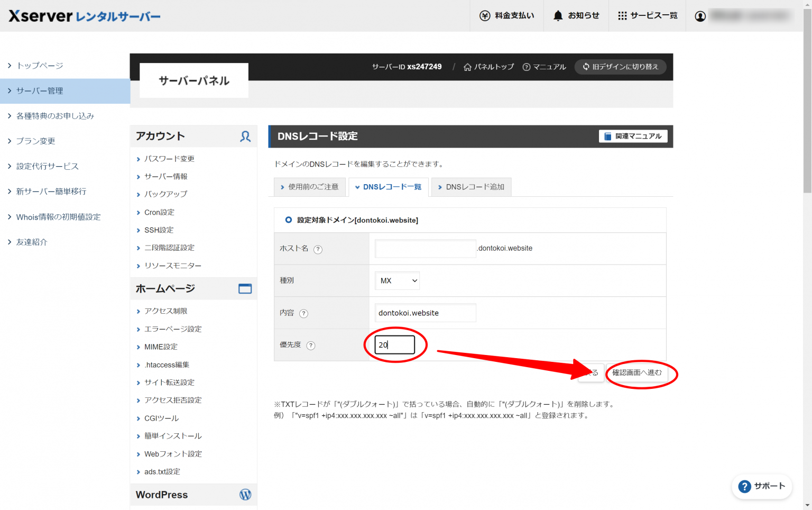812x510 pixels.
Task: Open the 友達紹介 sidebar link
Action: [32, 242]
